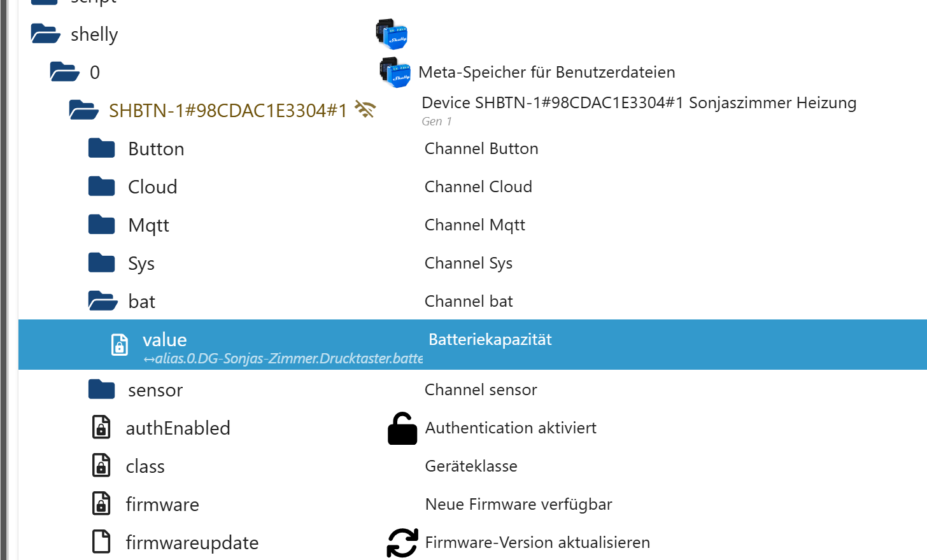Select the firmware state entry
This screenshot has width=927, height=560.
(x=162, y=505)
